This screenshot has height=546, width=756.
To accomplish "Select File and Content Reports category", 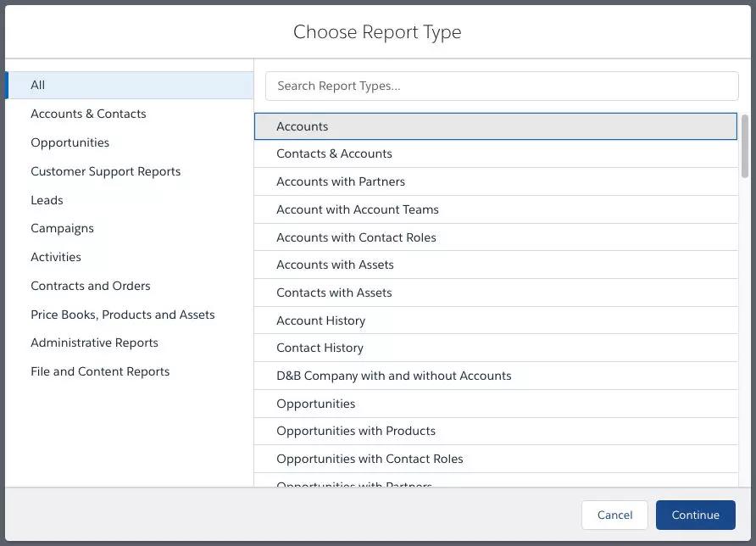I will tap(100, 371).
